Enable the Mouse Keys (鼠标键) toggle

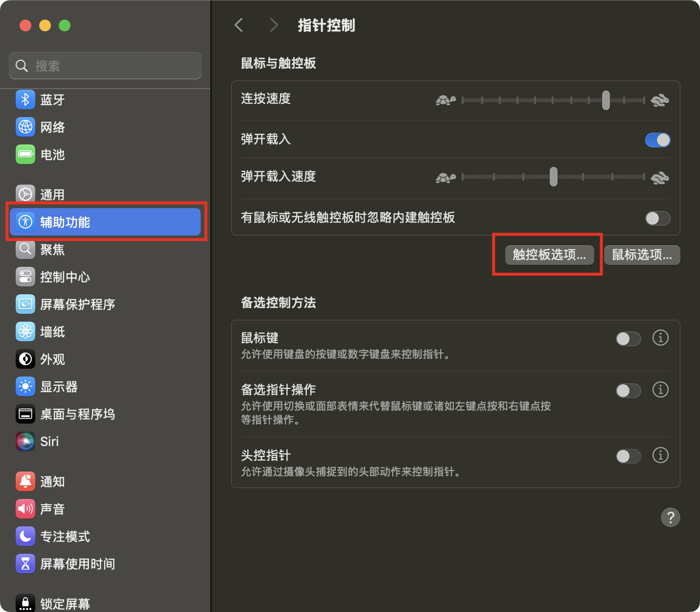click(x=628, y=339)
